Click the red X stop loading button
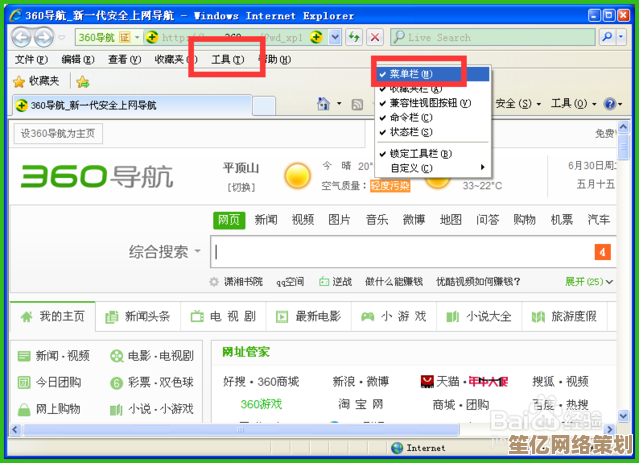 [x=375, y=37]
